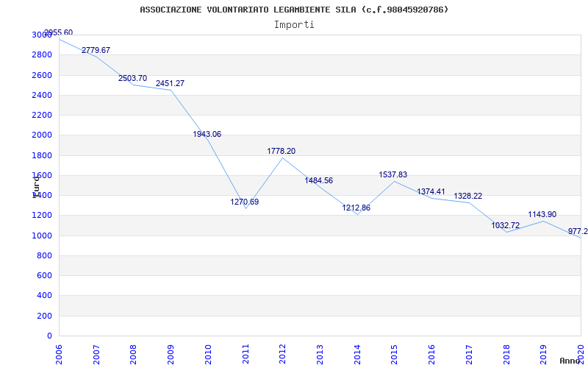588x368 pixels.
Task: Click the 2600 value on y-axis
Action: 42,75
